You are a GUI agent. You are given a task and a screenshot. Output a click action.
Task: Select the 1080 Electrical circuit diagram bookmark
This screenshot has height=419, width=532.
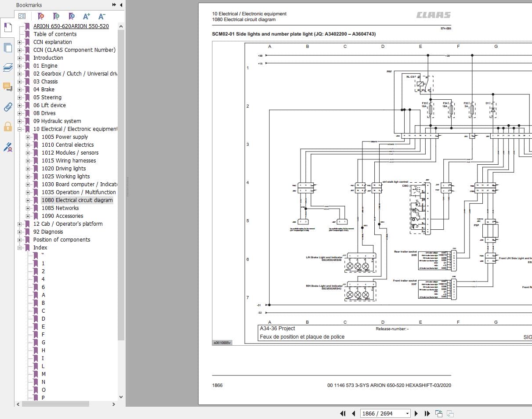(77, 200)
